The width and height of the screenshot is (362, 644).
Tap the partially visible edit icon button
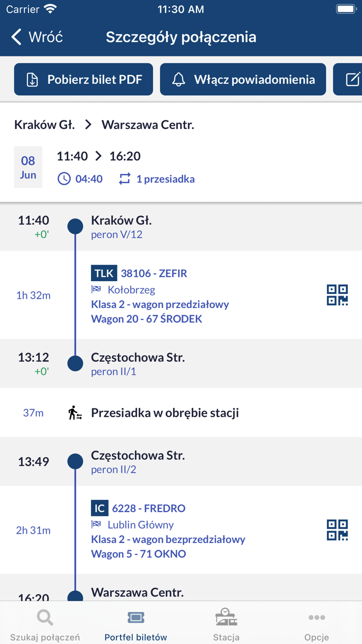[x=353, y=79]
